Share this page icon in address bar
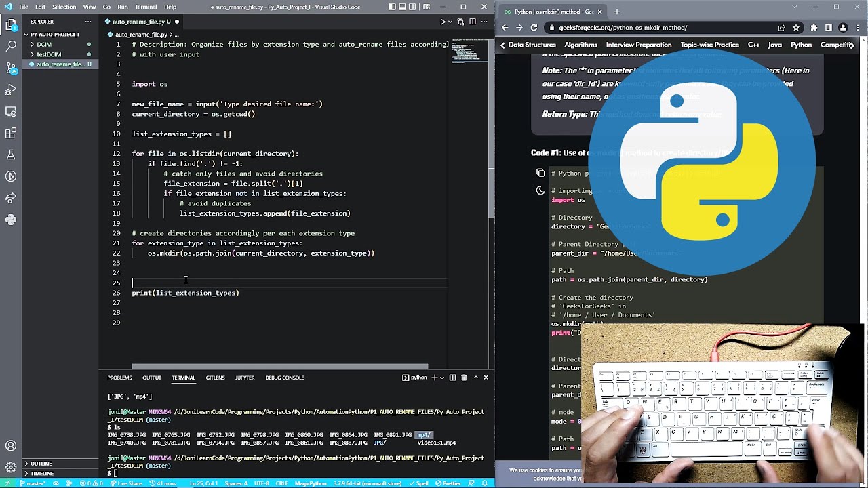 (782, 28)
